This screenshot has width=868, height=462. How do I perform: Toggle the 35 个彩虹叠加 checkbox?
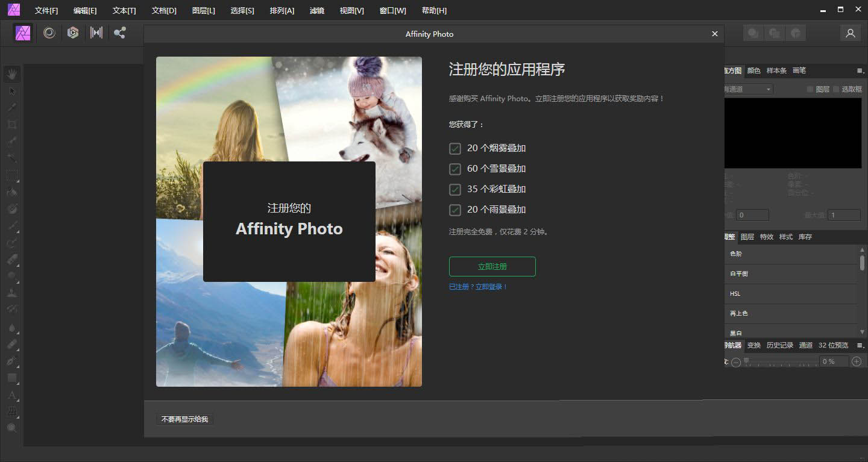click(455, 189)
